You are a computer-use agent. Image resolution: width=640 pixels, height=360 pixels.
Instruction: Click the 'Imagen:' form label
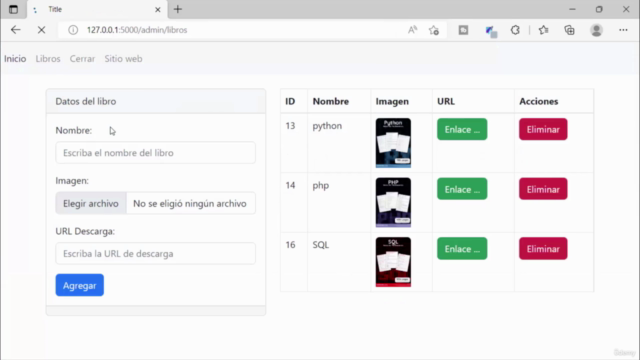(x=72, y=181)
